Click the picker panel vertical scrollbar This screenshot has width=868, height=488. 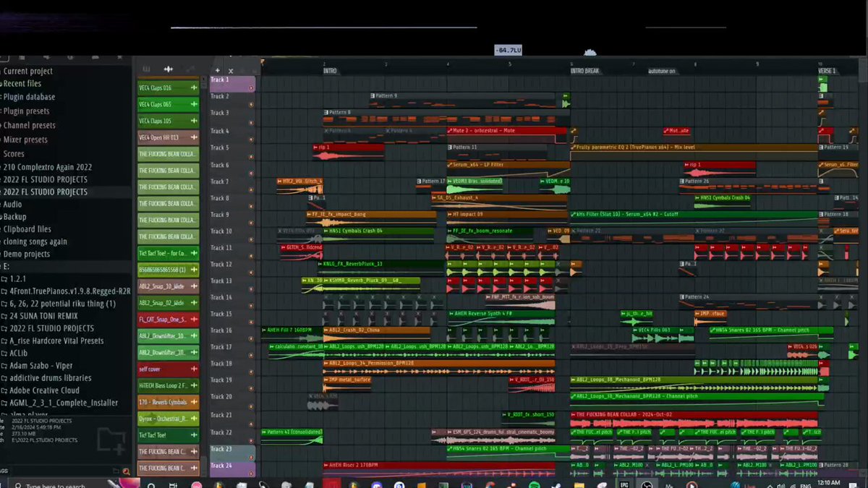coord(204,275)
